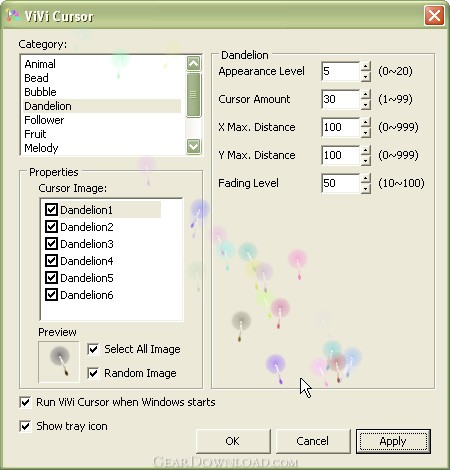Uncheck the Dandelion3 image checkbox
This screenshot has width=450, height=470.
[51, 244]
